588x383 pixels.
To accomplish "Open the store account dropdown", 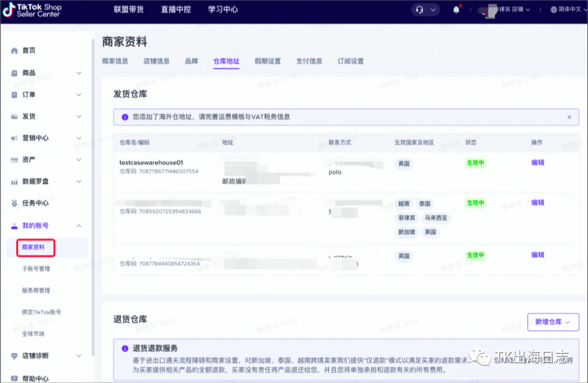I will 505,10.
